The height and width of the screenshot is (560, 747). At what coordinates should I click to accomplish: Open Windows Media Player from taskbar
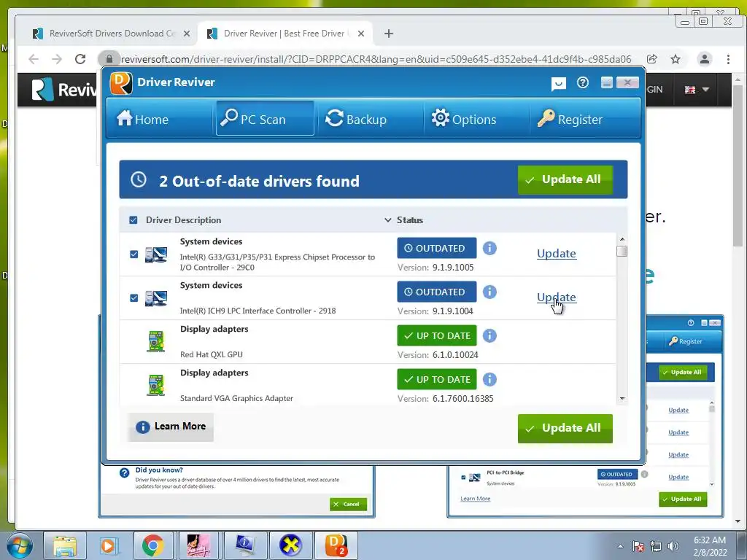tap(108, 545)
